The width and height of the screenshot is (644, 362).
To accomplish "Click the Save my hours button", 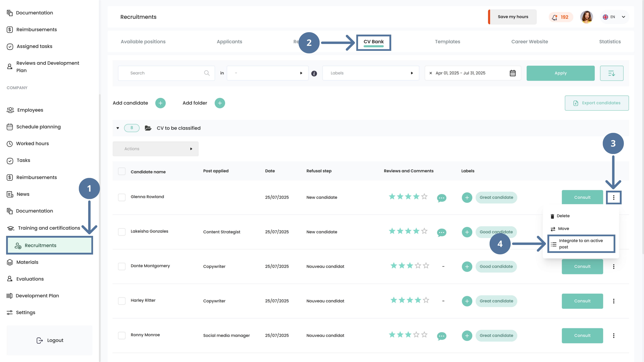I will (512, 17).
